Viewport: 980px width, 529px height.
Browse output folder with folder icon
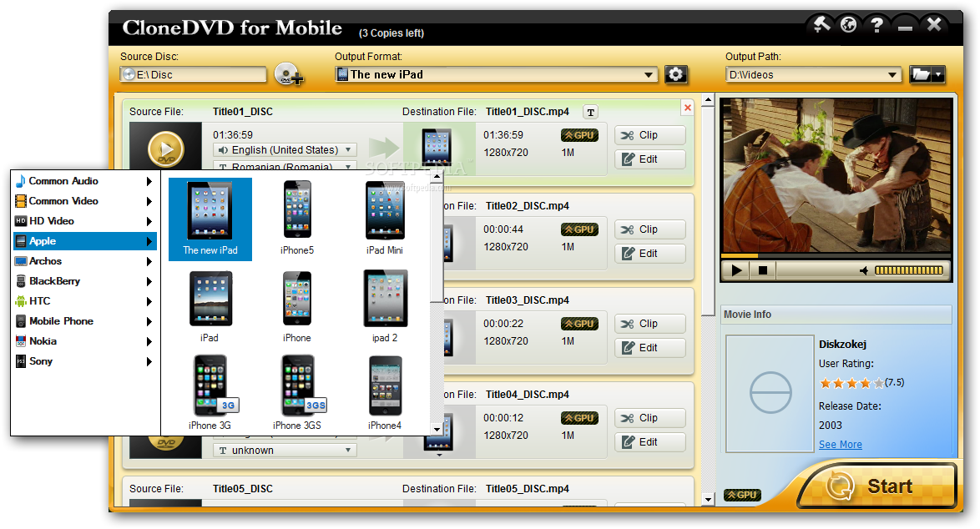click(921, 75)
